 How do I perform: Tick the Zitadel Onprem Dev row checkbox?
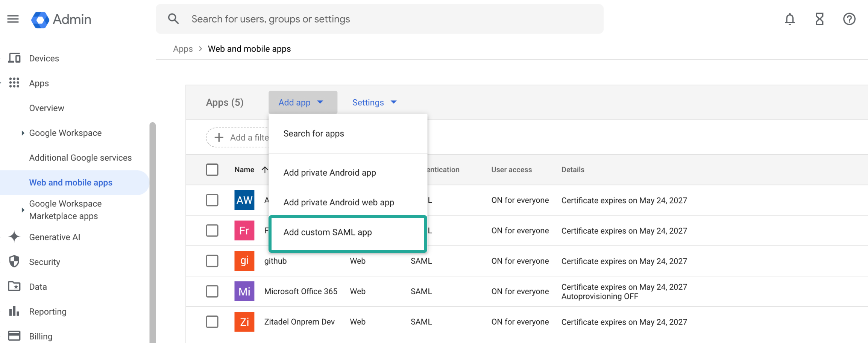[x=212, y=322]
